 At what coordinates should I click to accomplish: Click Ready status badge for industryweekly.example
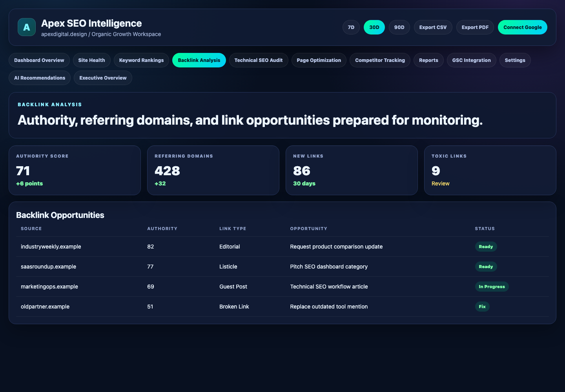(486, 247)
